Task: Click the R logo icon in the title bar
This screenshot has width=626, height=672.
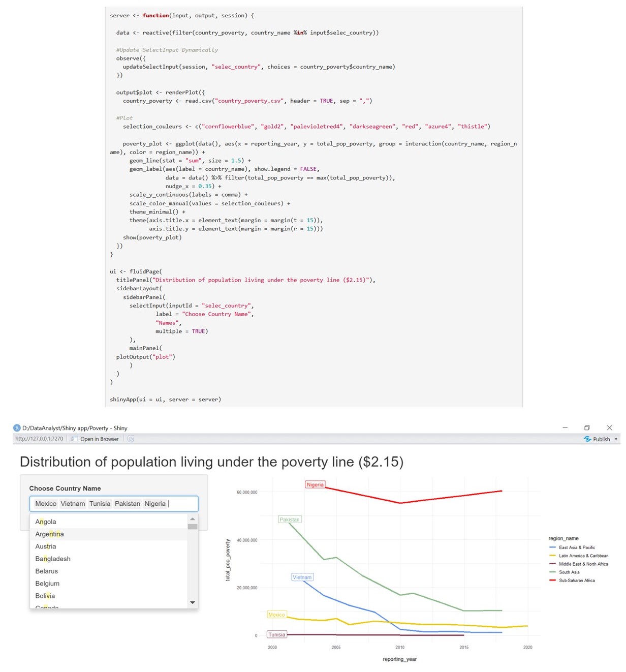Action: (17, 428)
